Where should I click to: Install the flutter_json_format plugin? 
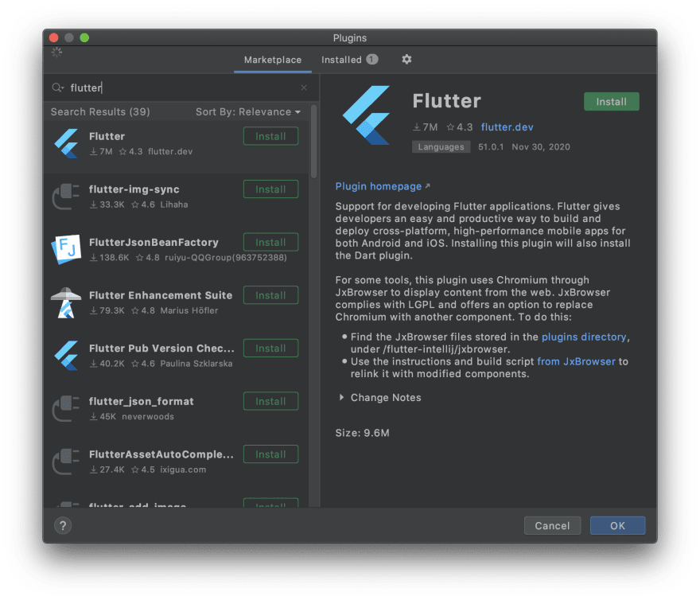[270, 401]
